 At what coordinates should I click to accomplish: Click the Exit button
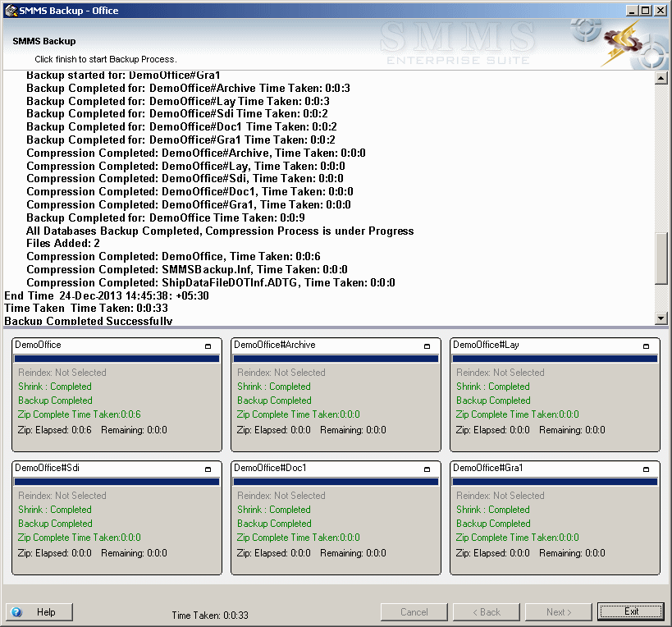tap(631, 611)
